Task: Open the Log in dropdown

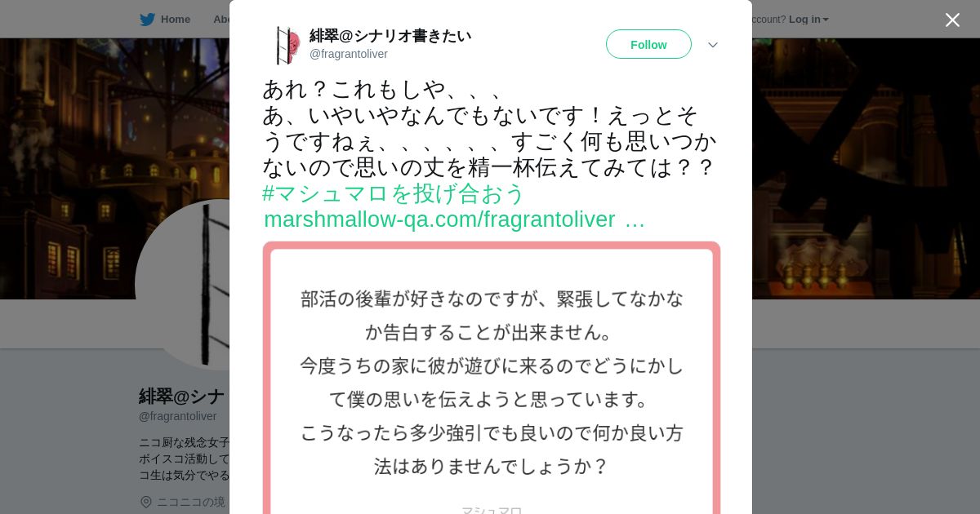Action: pyautogui.click(x=808, y=20)
